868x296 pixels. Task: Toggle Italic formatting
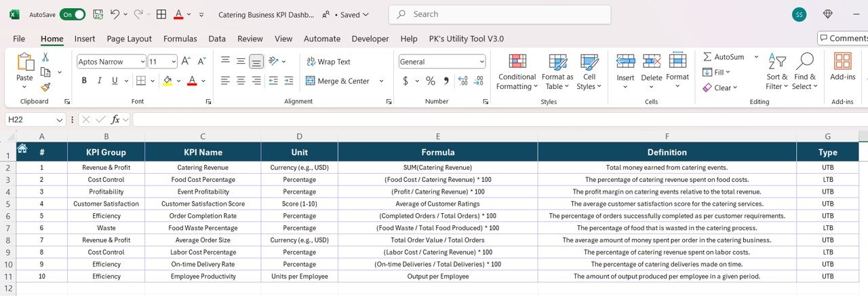click(x=100, y=81)
